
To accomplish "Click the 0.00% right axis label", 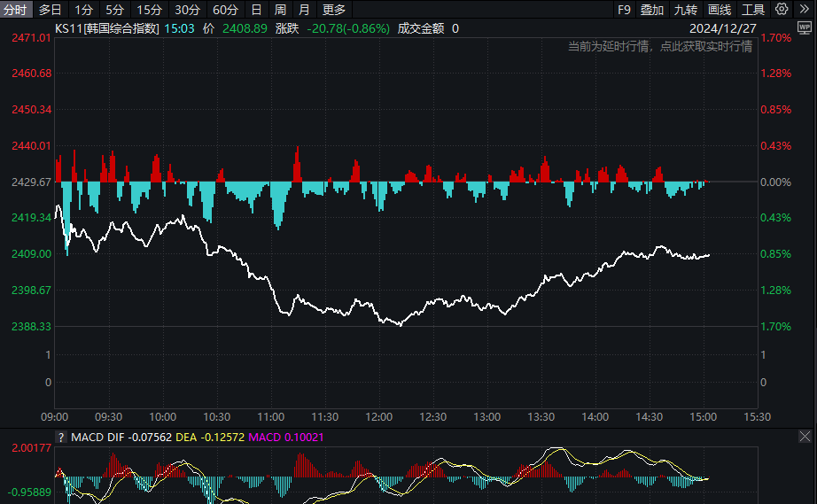I will coord(776,182).
